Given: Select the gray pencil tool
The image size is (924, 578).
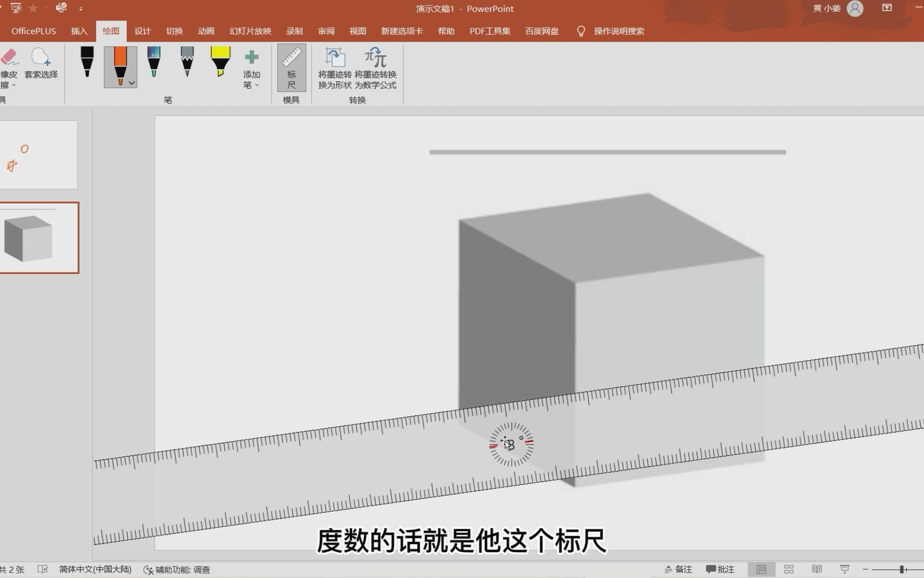Looking at the screenshot, I should tap(187, 62).
